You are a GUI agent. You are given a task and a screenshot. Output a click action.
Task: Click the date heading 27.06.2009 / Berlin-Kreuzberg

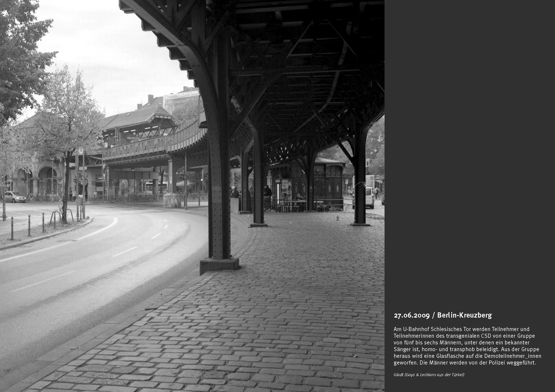tap(443, 315)
